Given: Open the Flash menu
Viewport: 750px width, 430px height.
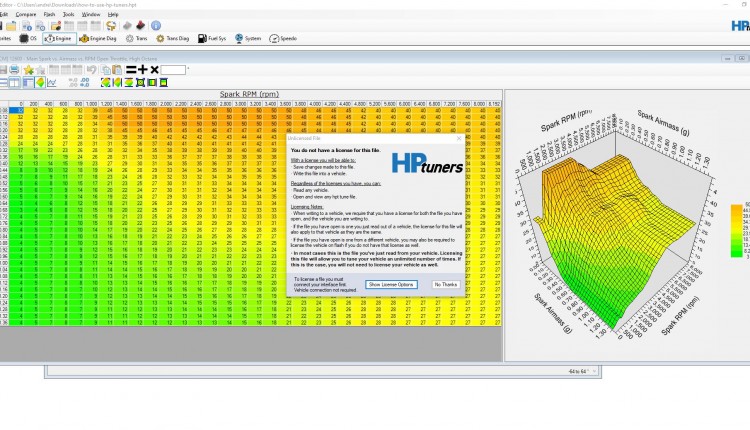Looking at the screenshot, I should pyautogui.click(x=49, y=15).
